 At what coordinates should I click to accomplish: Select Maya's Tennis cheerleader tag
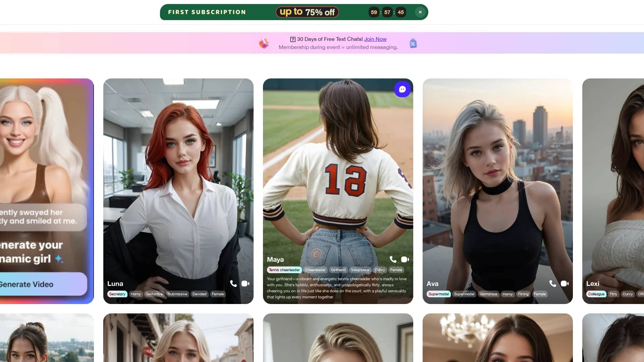coord(284,270)
